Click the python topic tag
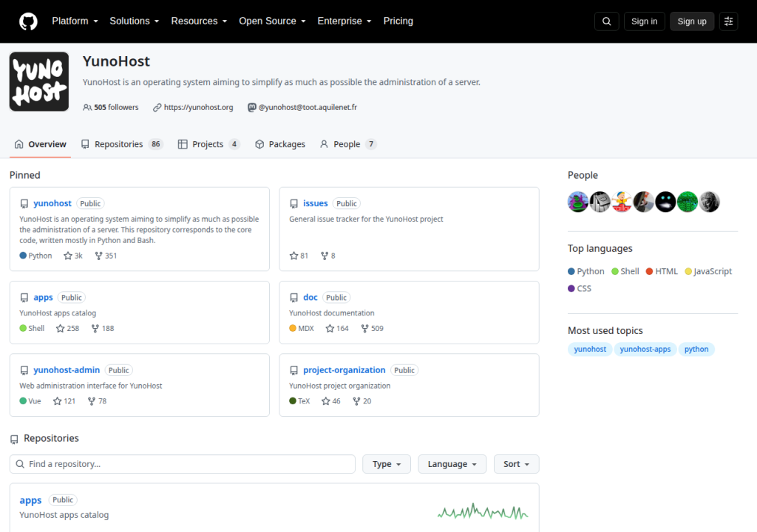The image size is (757, 532). coord(696,349)
